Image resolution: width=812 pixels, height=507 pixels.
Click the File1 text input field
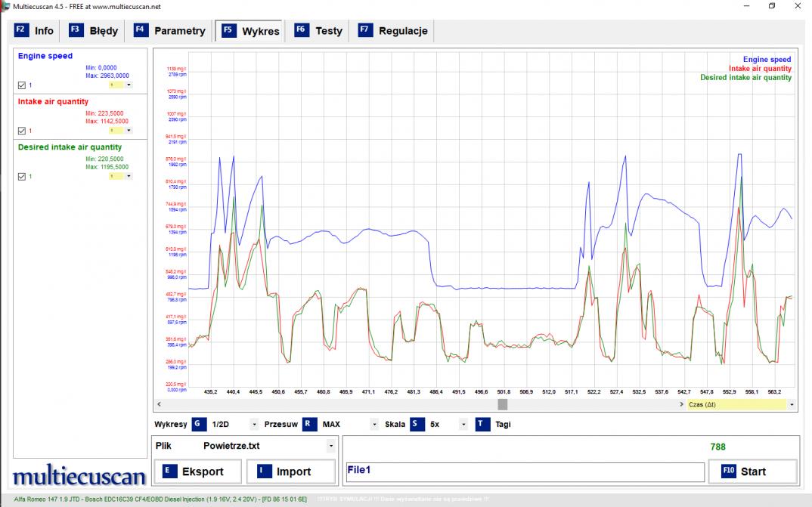pyautogui.click(x=524, y=471)
